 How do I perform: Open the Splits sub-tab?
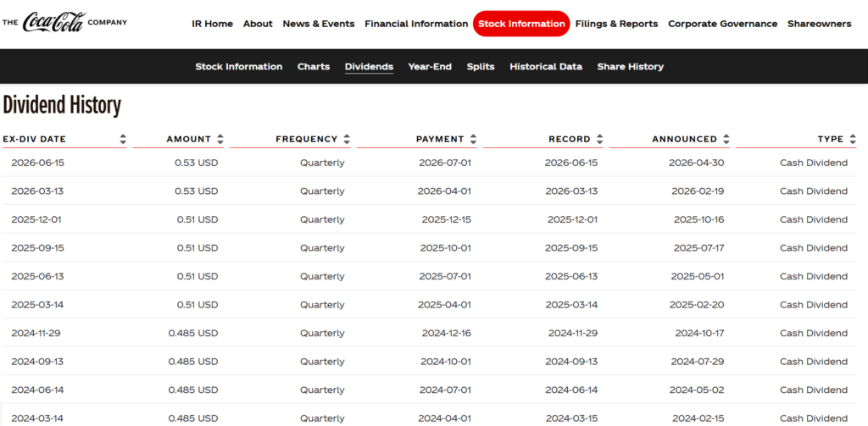(481, 66)
